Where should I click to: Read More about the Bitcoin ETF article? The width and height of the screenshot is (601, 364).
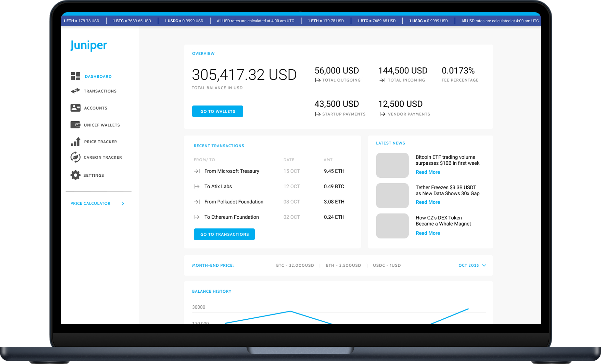[428, 172]
